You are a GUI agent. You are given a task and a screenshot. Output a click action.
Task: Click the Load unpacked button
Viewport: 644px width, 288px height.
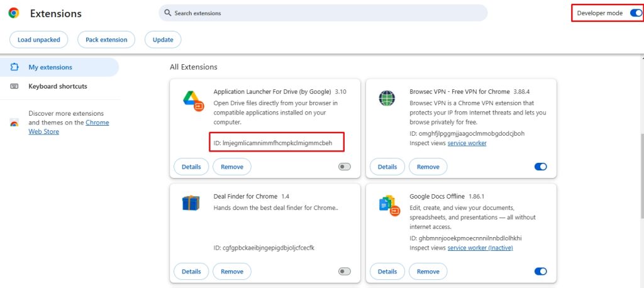tap(38, 40)
